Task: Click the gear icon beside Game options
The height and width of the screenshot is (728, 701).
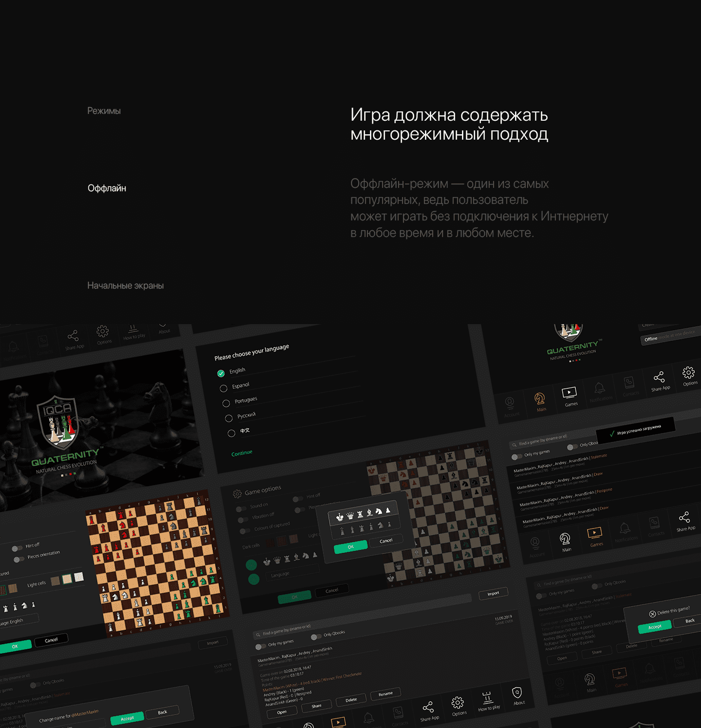Action: (237, 494)
